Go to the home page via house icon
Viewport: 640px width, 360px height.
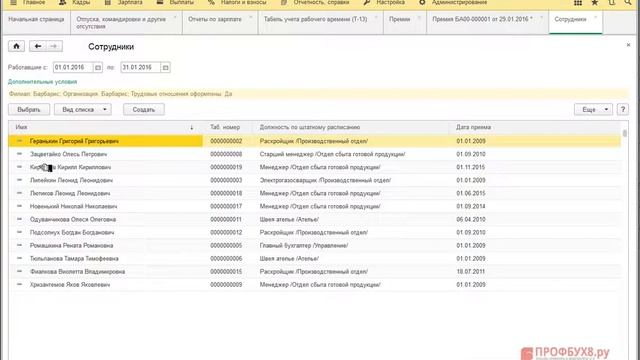(16, 47)
